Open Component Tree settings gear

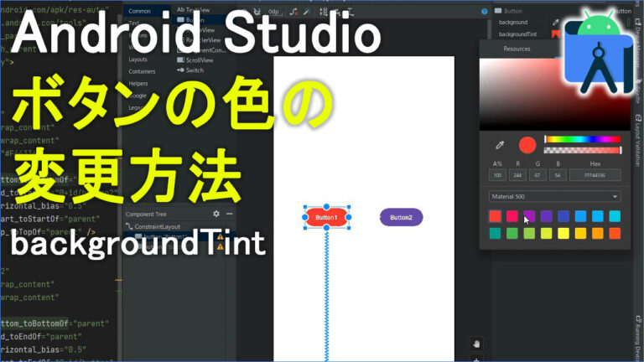tap(216, 214)
